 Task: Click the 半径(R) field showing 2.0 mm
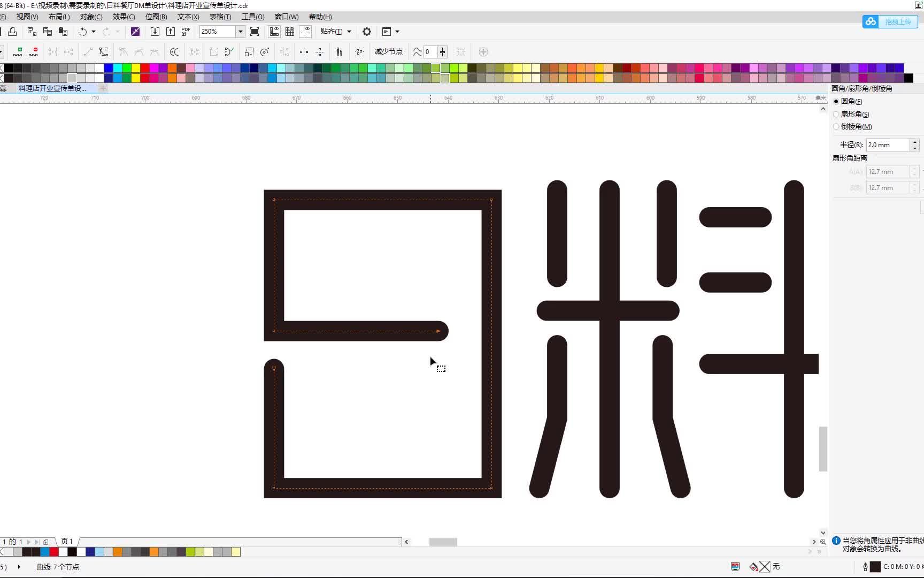tap(888, 145)
